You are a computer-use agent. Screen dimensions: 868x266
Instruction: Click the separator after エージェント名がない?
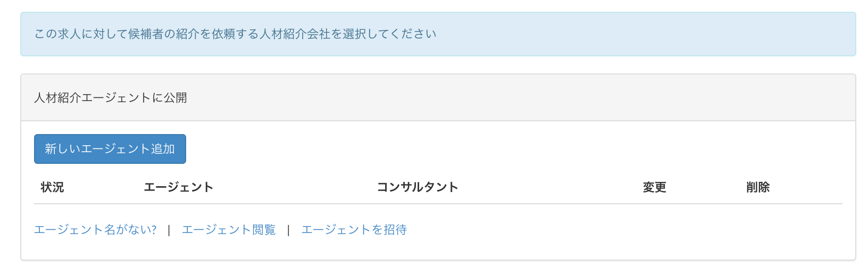tap(169, 230)
